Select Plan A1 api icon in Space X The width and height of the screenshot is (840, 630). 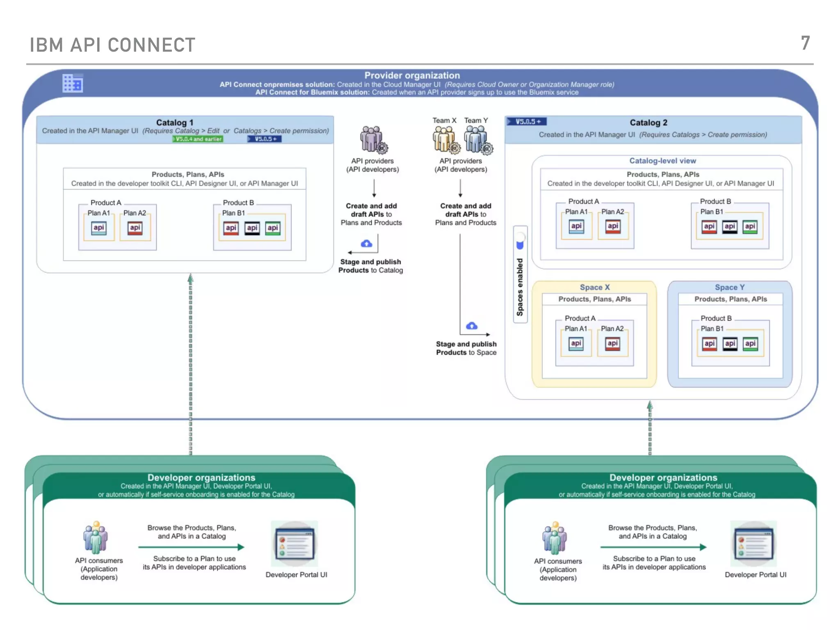576,344
